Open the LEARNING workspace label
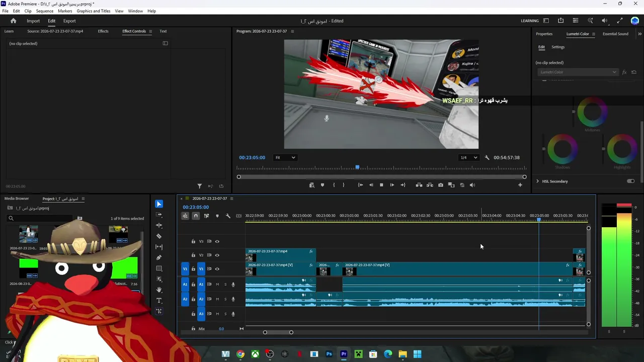Screen dimensions: 644x362 530,21
